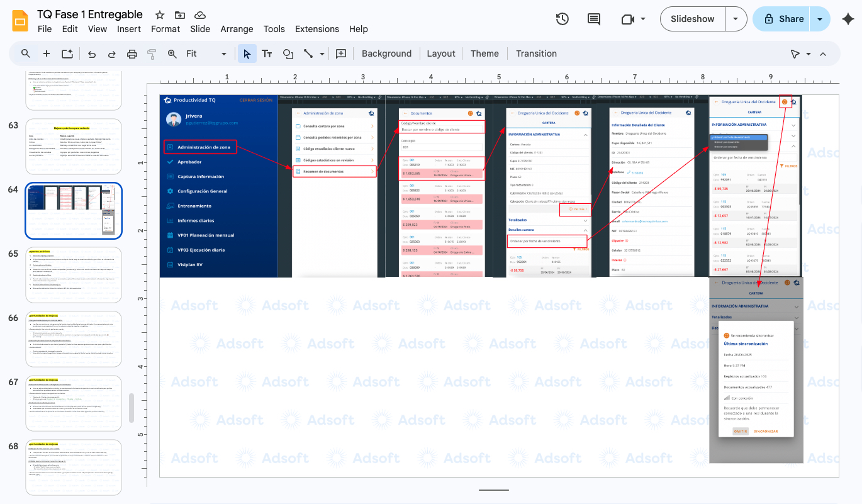Select the Line tool
The height and width of the screenshot is (504, 862).
(308, 53)
